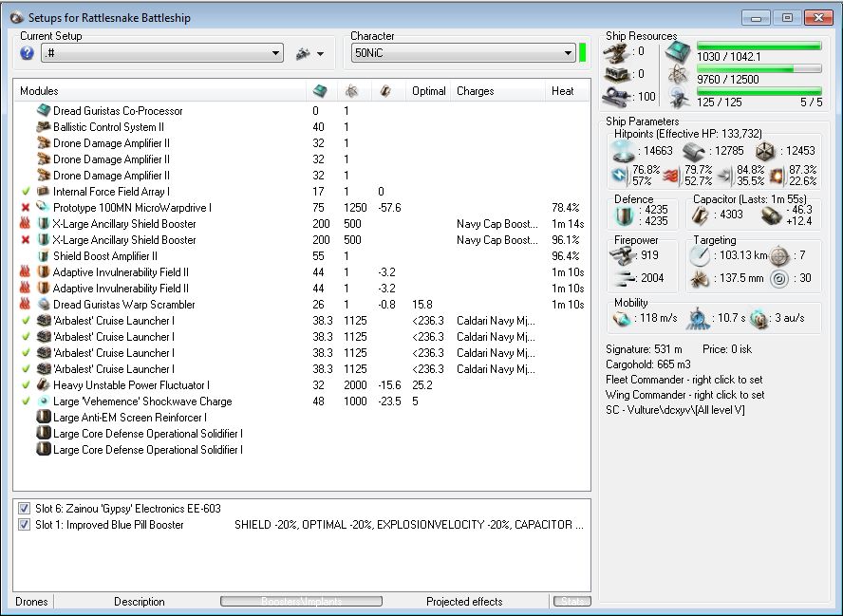Uncheck Slot 1 Improved Blue Pill Booster
This screenshot has height=616, width=843.
(24, 525)
